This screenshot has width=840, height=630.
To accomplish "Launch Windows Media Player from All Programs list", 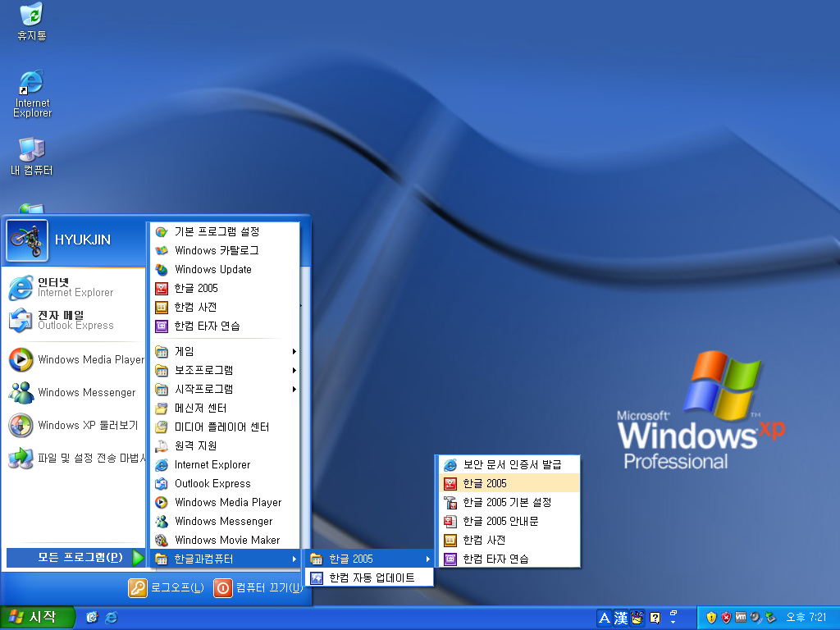I will pos(225,503).
